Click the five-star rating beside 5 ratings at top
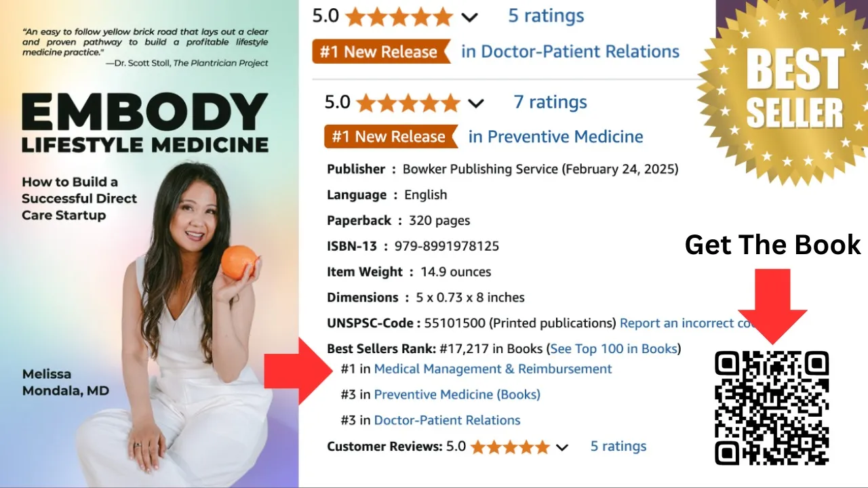This screenshot has width=868, height=488. 401,16
